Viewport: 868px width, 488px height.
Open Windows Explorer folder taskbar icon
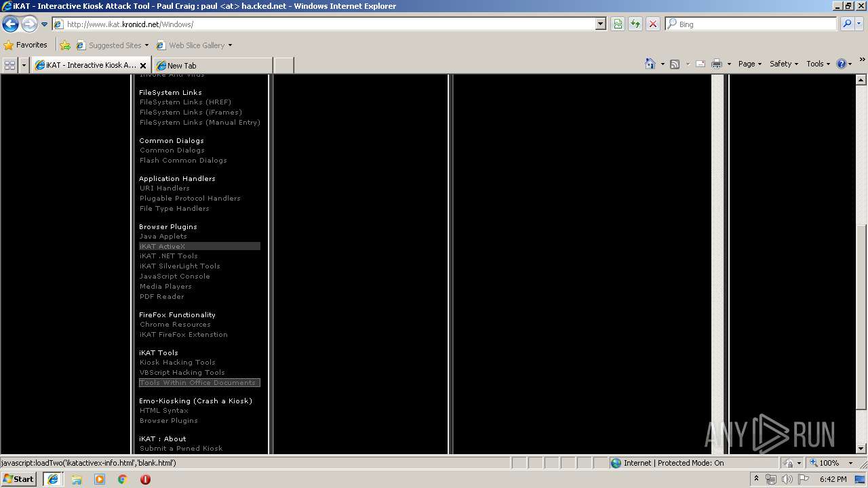(77, 479)
